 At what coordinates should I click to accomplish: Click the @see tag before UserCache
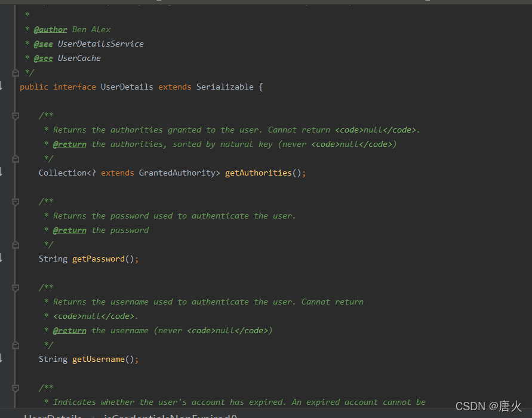[43, 59]
